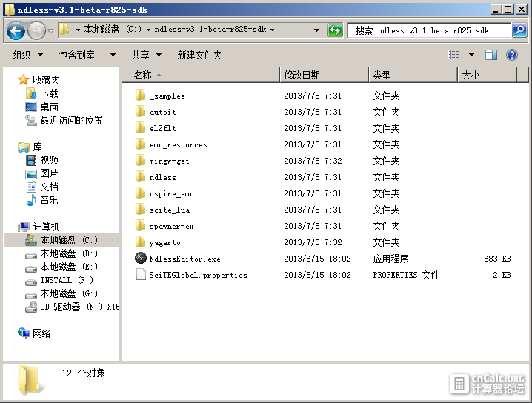Sort by 大小 column header
Screen dimensions: 532x403
click(x=488, y=75)
